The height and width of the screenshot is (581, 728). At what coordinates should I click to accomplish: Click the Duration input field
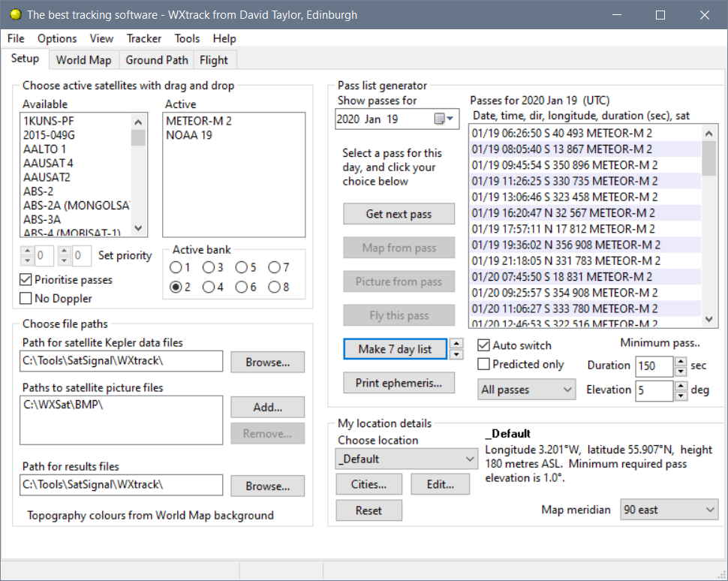(654, 366)
